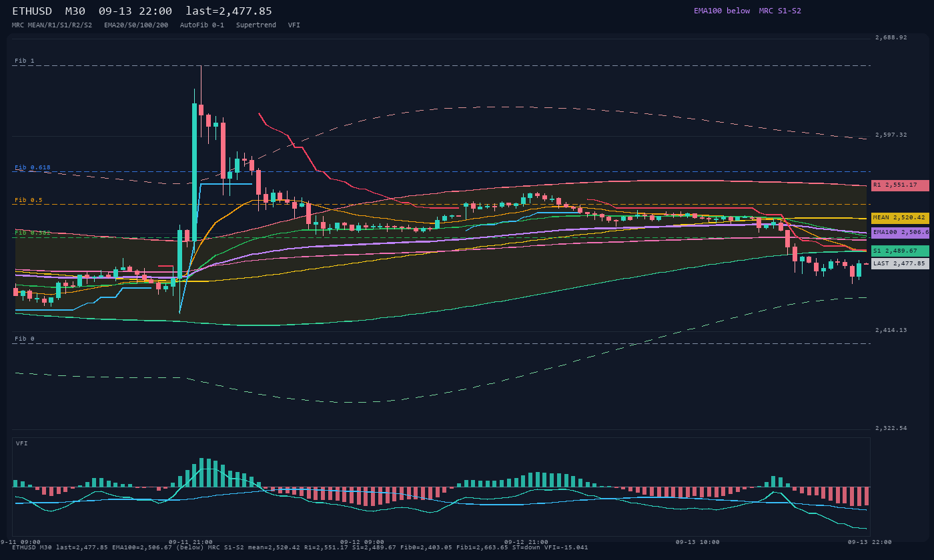Click the bottom status summary line
The width and height of the screenshot is (934, 560).
click(x=300, y=547)
